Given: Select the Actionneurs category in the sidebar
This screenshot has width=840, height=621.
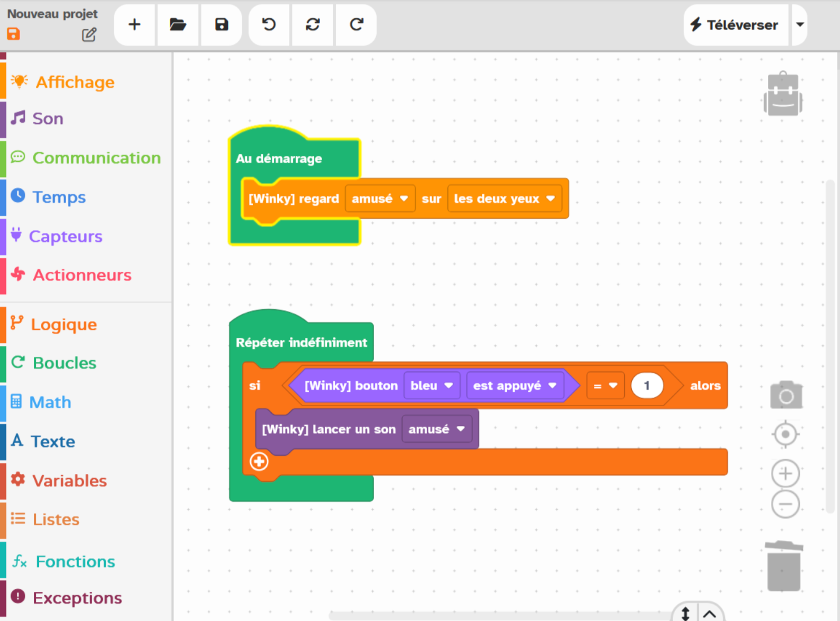Looking at the screenshot, I should (82, 275).
